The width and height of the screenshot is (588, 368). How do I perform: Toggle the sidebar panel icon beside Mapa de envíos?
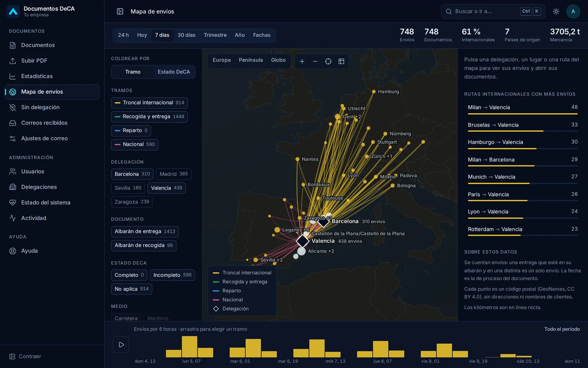pos(120,11)
